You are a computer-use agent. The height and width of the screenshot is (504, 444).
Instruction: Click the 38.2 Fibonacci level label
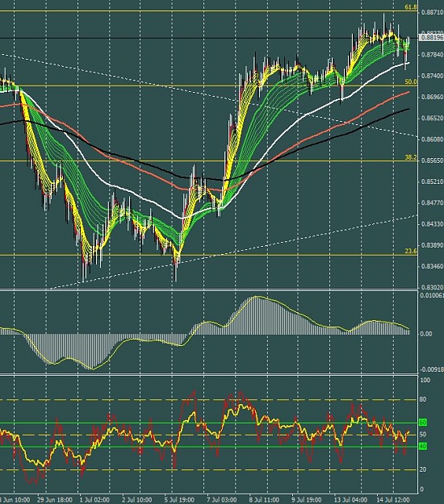click(411, 157)
